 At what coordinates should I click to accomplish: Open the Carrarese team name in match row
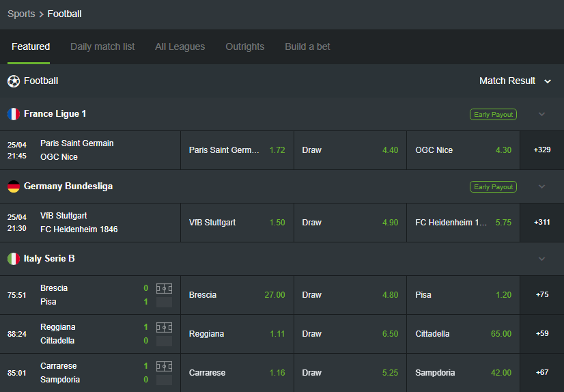[59, 366]
